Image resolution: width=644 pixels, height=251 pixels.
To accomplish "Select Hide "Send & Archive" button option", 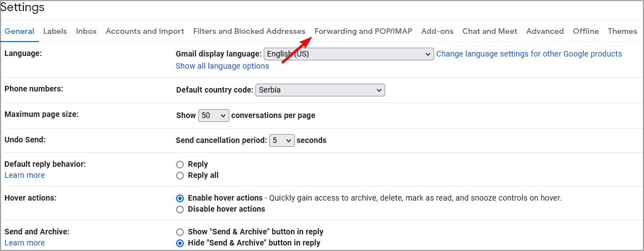I will [x=179, y=243].
